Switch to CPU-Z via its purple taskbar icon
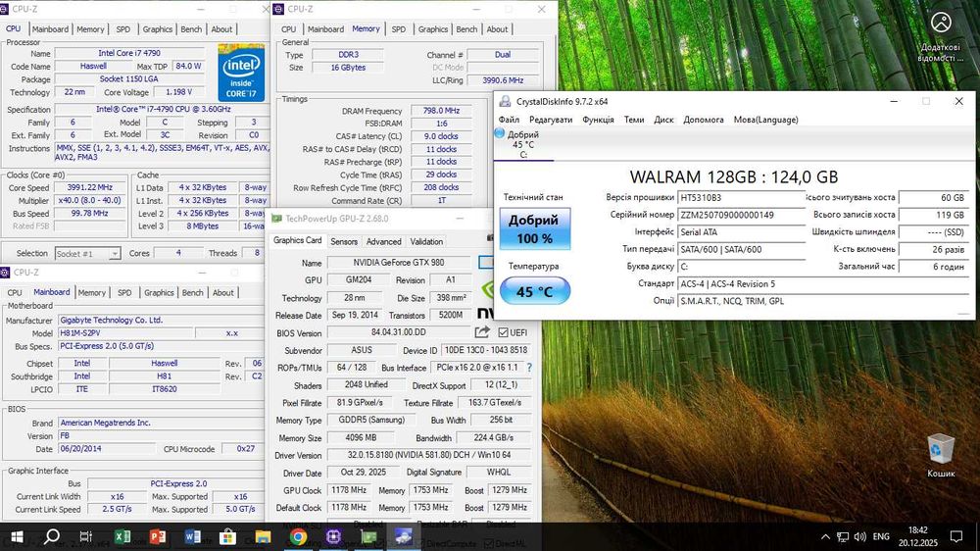Viewport: 980px width, 551px height. point(333,536)
